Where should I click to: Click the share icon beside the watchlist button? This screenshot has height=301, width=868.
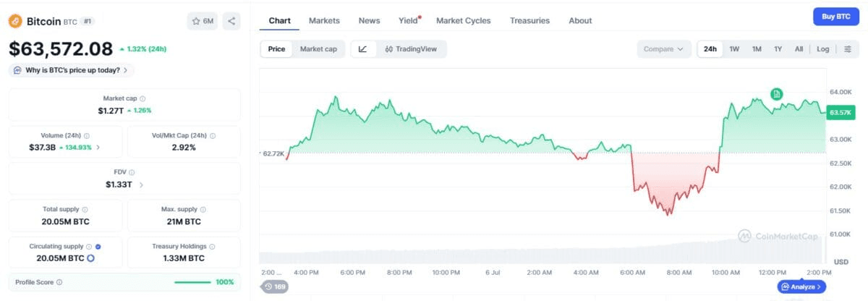pyautogui.click(x=231, y=21)
